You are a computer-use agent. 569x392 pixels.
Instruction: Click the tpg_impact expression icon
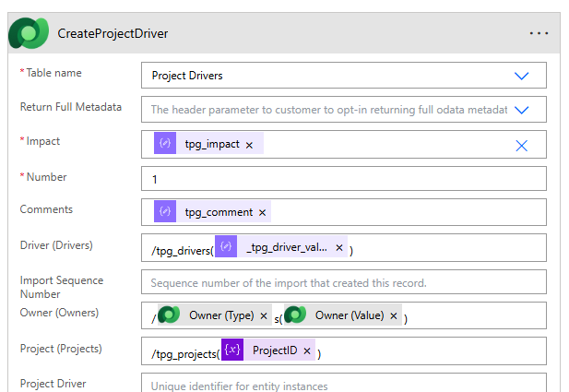click(x=165, y=143)
